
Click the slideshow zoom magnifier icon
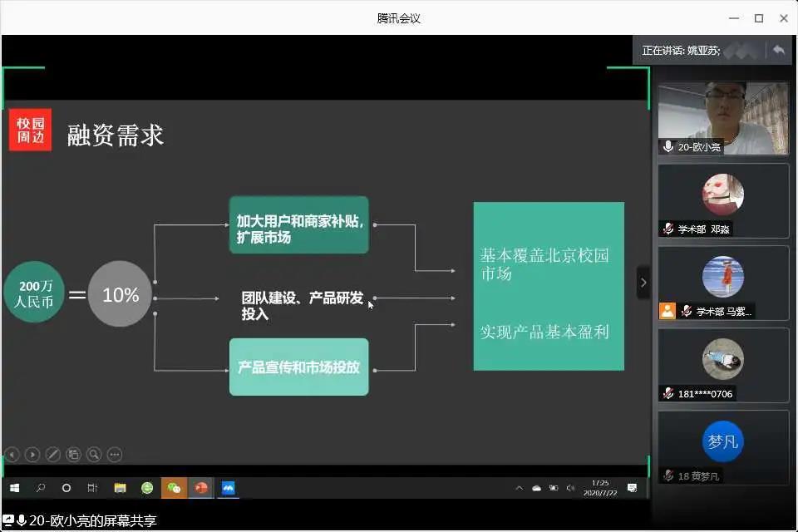click(x=94, y=455)
